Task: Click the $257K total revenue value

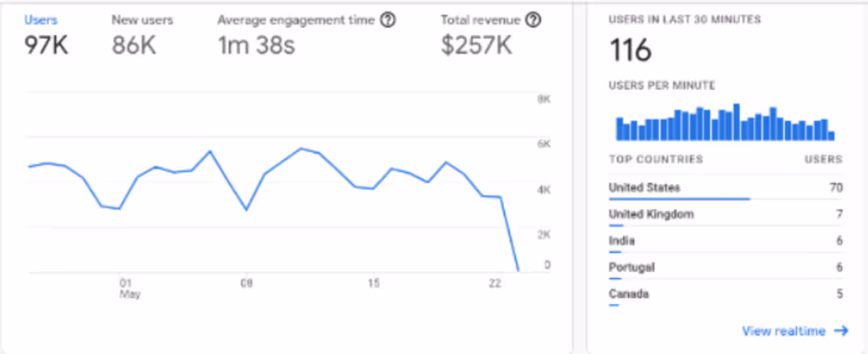Action: (477, 46)
